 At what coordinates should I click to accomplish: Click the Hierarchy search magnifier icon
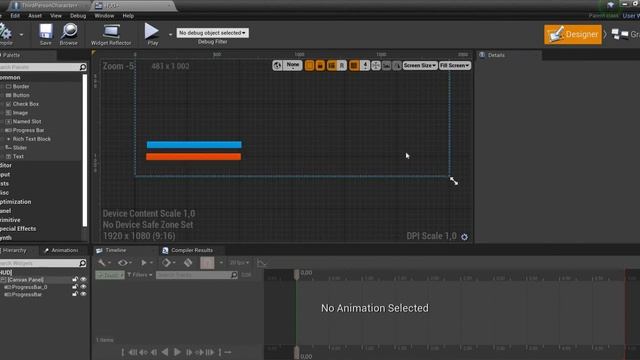(83, 263)
